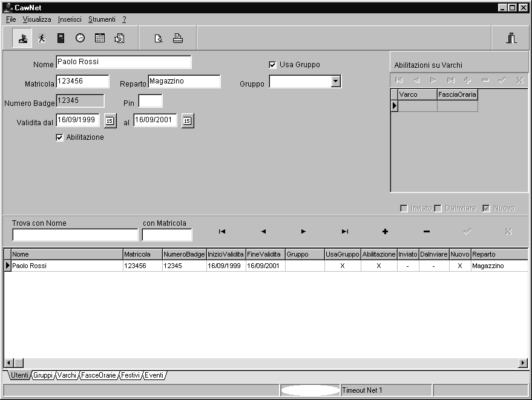Toggle the Usa Gruppo checkbox
Screen dimensions: 532x400
[272, 65]
